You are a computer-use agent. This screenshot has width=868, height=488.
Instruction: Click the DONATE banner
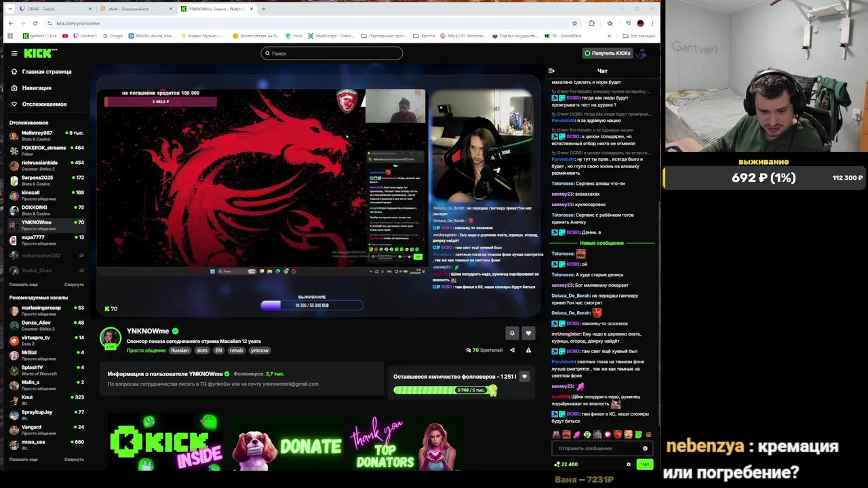pos(288,445)
